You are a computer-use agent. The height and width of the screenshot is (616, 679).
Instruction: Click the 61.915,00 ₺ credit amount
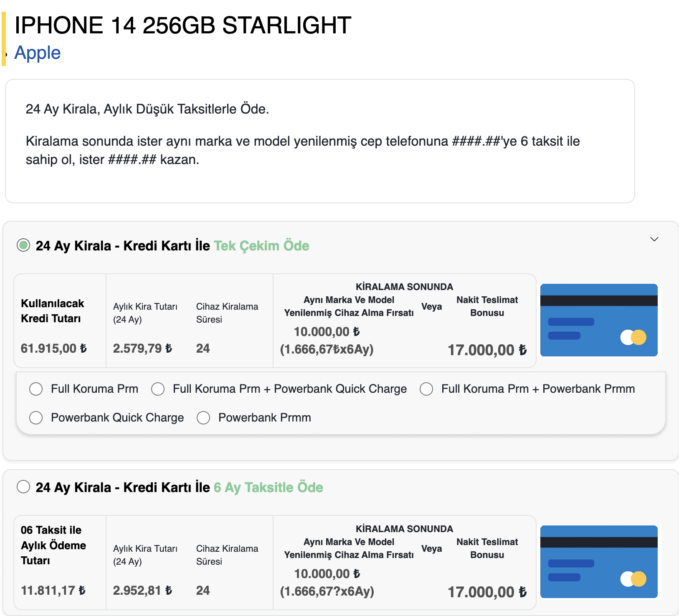[54, 348]
